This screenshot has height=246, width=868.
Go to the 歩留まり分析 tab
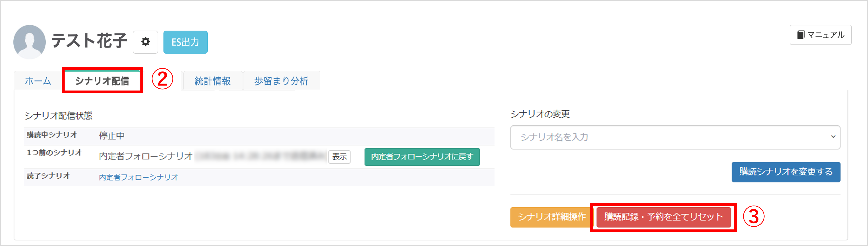click(x=281, y=81)
